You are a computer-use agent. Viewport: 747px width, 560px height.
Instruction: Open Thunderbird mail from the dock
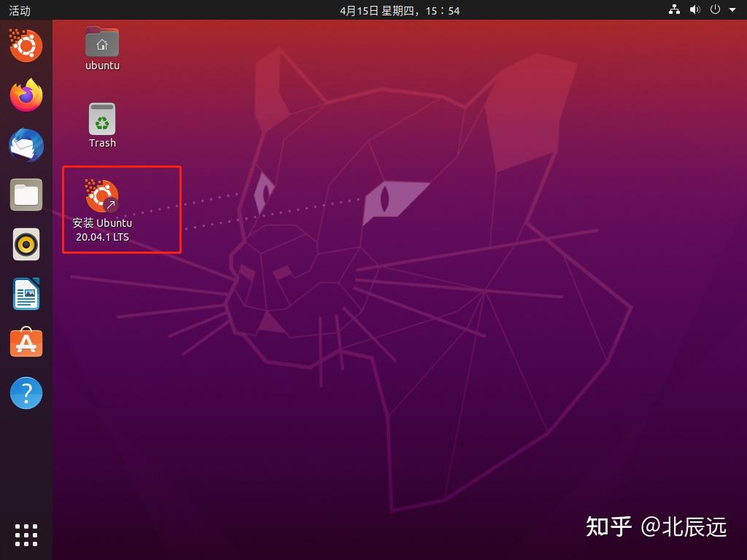pos(26,145)
